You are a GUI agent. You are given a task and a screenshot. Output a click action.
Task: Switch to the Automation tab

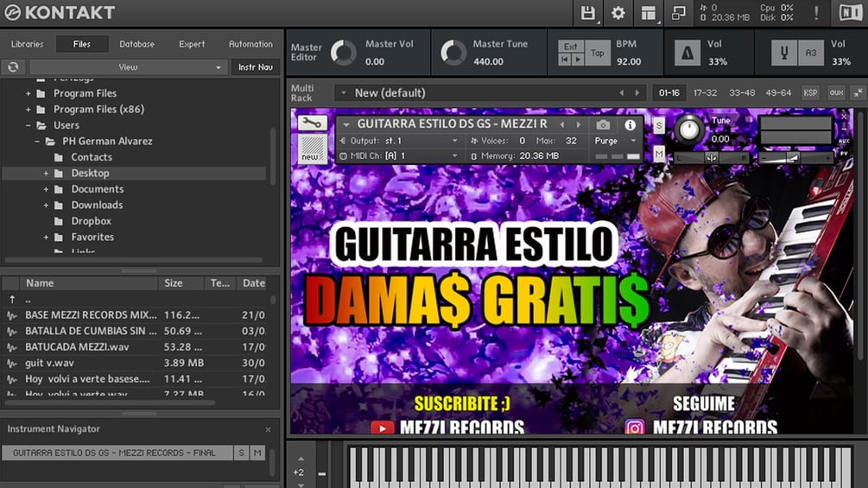(250, 44)
